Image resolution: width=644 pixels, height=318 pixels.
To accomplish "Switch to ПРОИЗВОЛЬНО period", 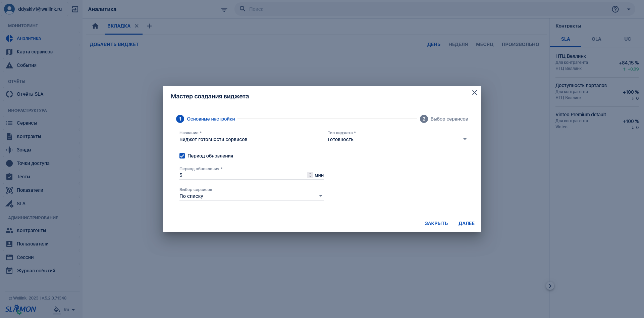I will pyautogui.click(x=521, y=44).
